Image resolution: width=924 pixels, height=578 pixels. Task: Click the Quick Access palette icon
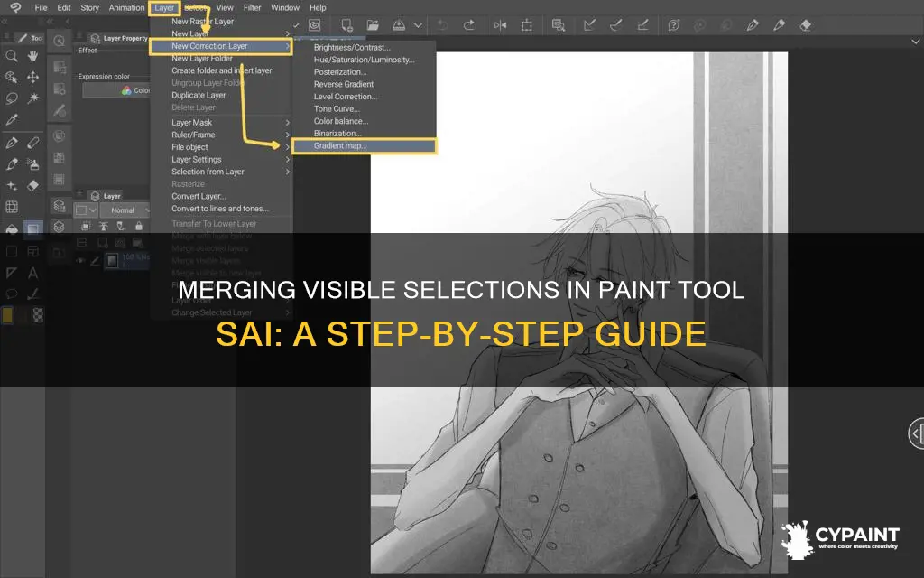(x=59, y=41)
